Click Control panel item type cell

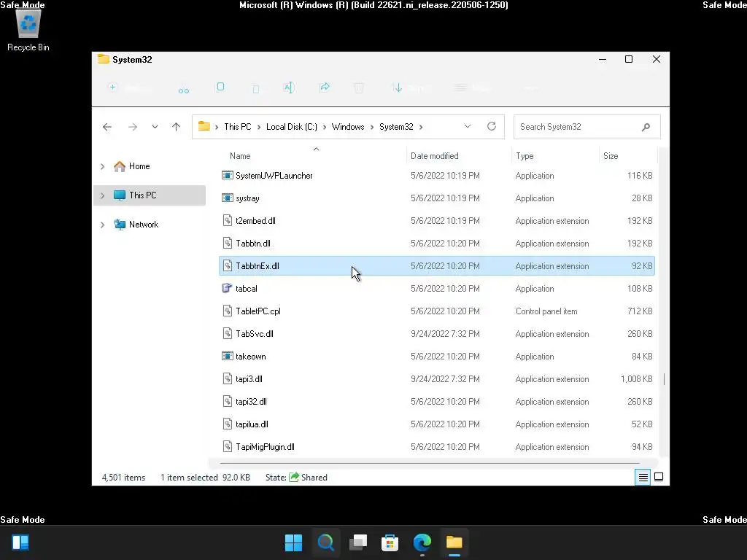[x=546, y=311]
